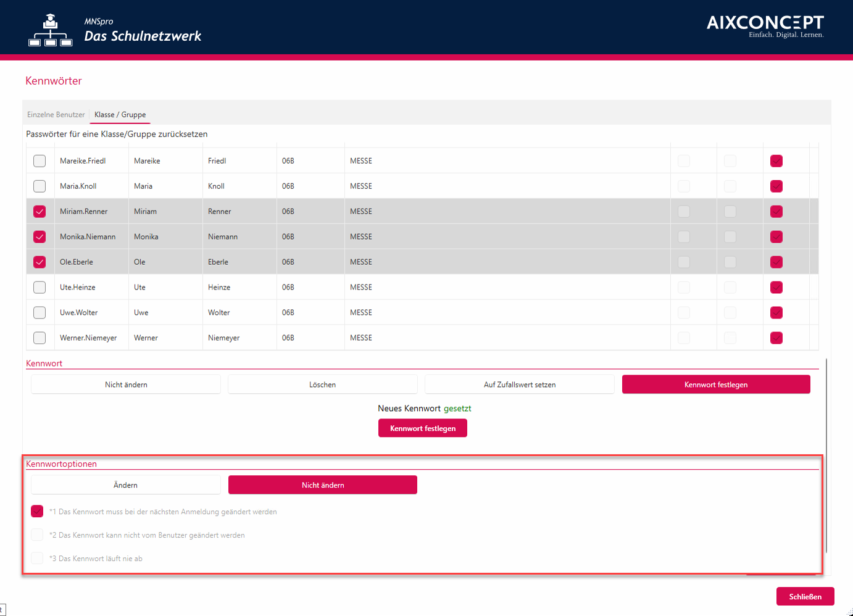Tick the Werner.Niemeyer selection checkbox
Viewport: 853px width, 616px height.
40,338
